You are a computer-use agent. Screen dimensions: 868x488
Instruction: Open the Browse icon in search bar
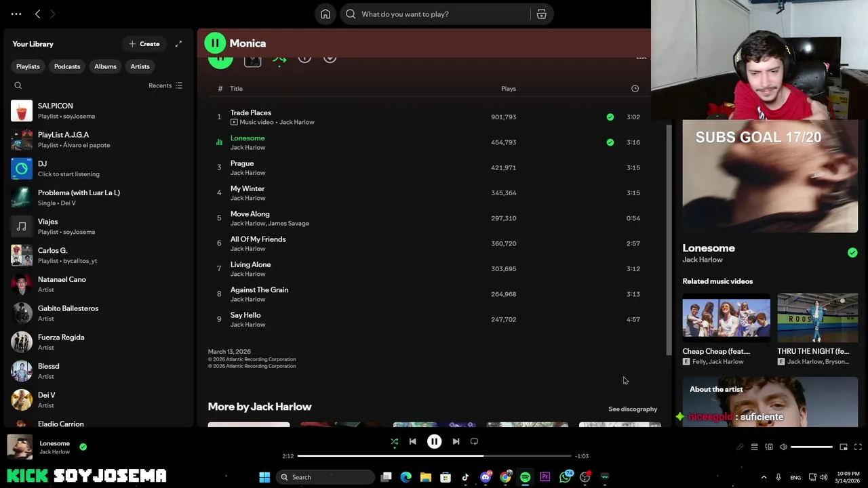click(x=541, y=14)
